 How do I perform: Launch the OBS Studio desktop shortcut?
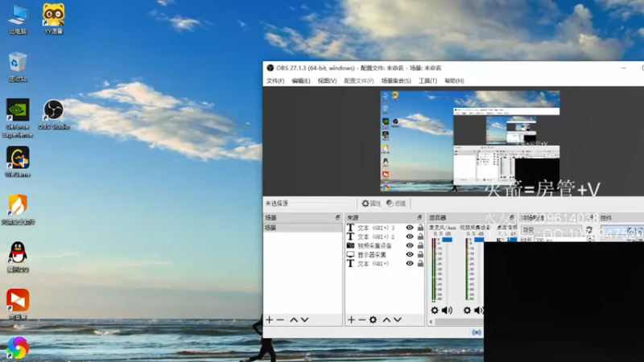pyautogui.click(x=54, y=114)
